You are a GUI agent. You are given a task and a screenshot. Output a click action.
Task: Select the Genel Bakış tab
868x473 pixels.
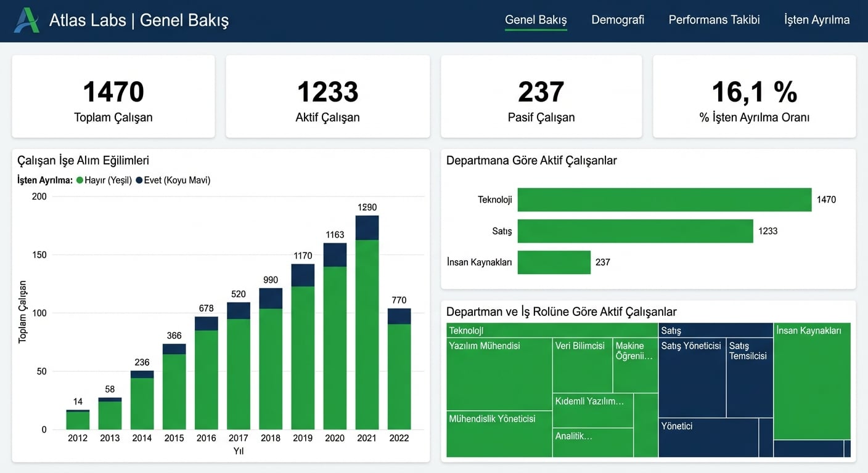tap(535, 20)
